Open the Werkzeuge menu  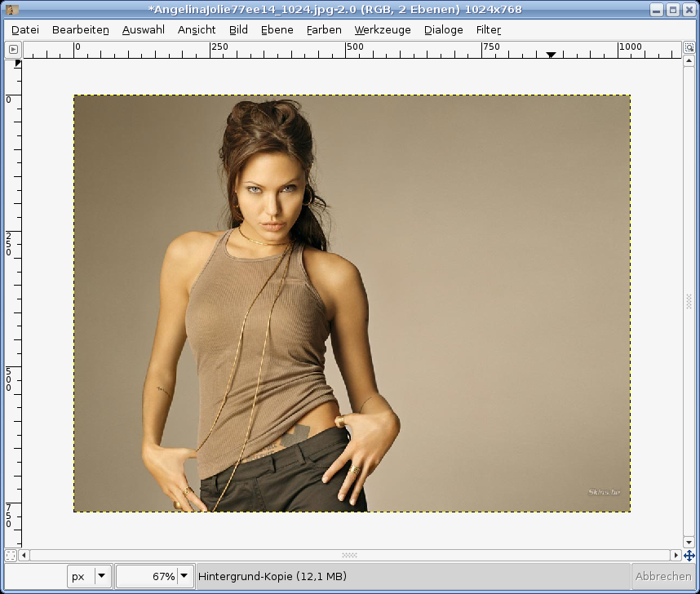382,29
